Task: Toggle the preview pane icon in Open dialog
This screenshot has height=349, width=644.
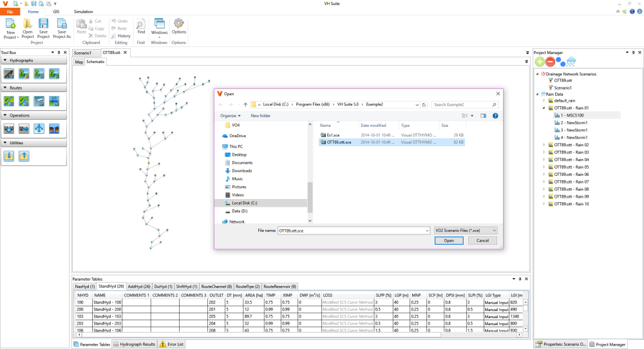Action: click(x=483, y=116)
